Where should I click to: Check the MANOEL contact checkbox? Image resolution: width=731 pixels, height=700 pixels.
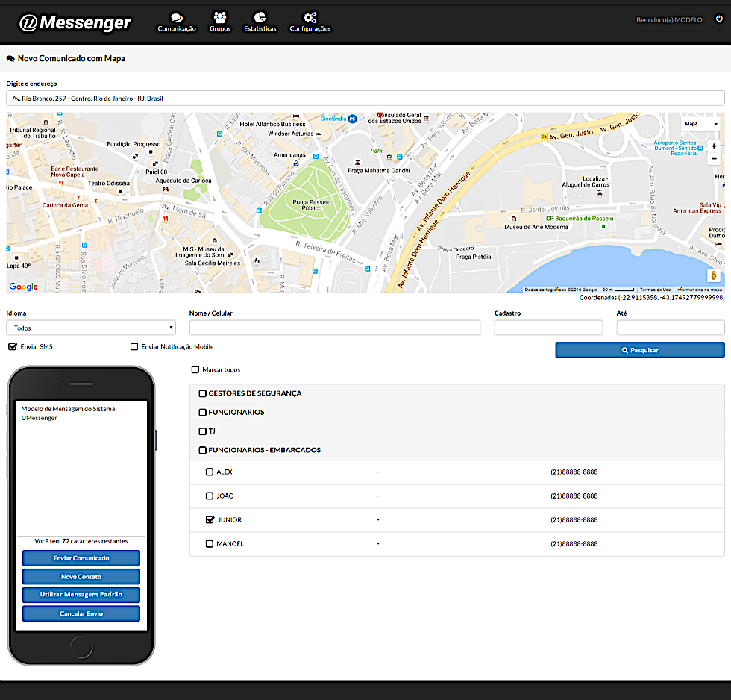(x=210, y=544)
